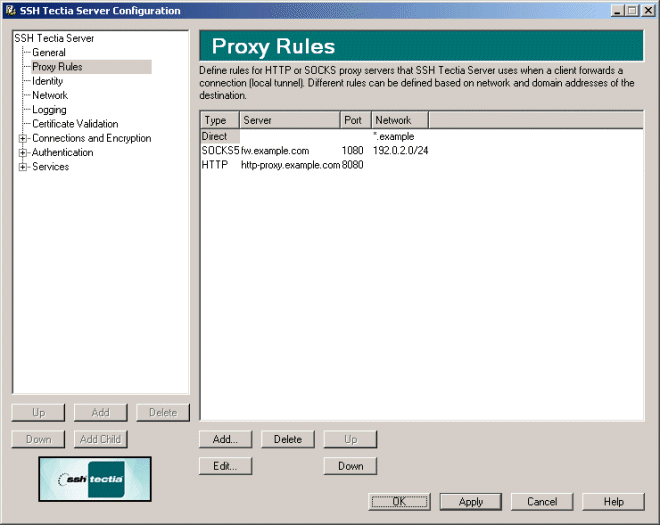Select Services label in tree

[51, 167]
